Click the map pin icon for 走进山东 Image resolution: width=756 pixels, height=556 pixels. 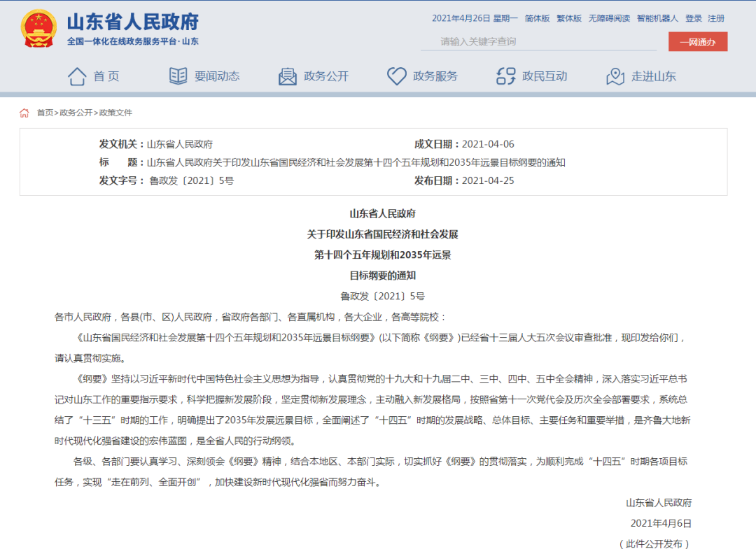(x=615, y=76)
